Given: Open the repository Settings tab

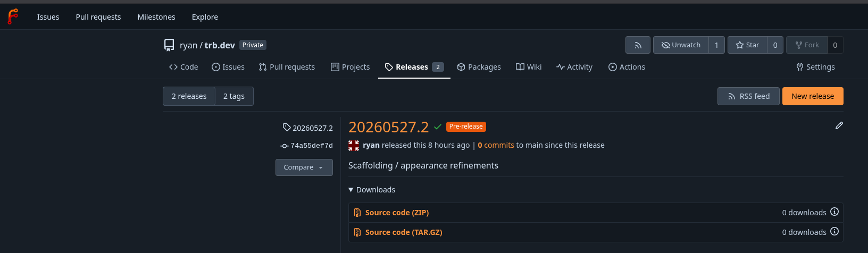Looking at the screenshot, I should (815, 67).
